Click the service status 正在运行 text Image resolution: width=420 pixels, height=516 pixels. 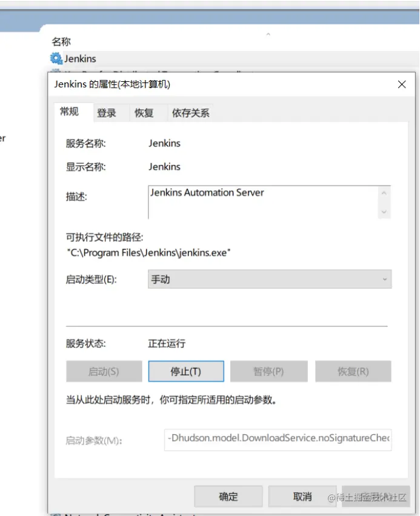(167, 344)
